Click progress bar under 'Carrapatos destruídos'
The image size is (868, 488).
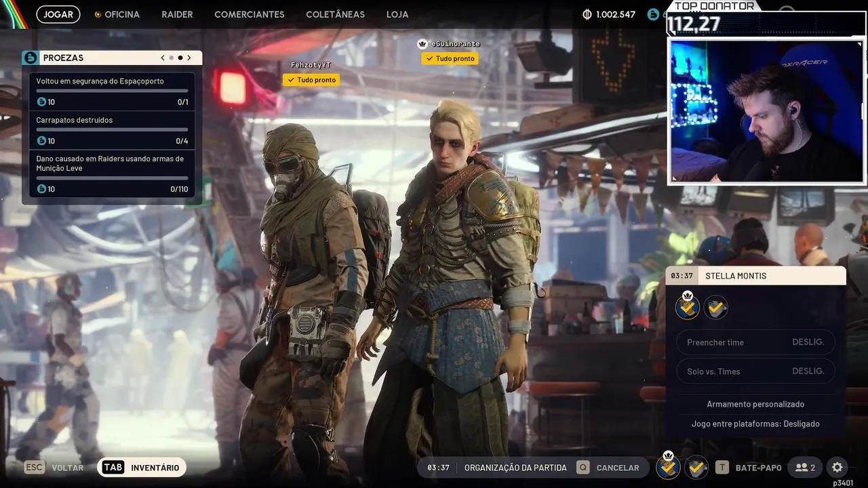click(112, 129)
